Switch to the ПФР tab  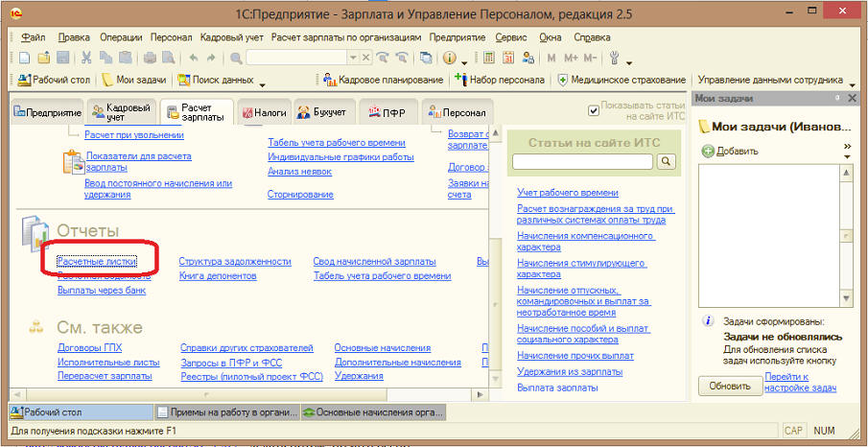(387, 112)
